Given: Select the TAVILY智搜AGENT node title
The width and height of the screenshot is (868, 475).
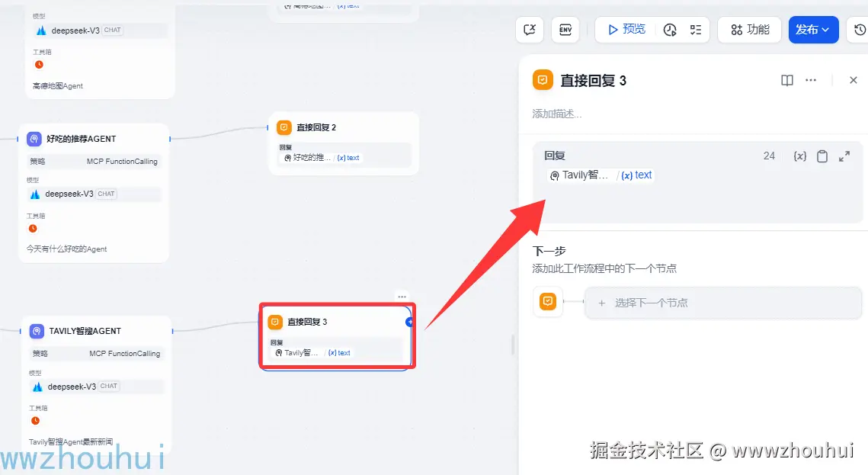Looking at the screenshot, I should pos(85,331).
